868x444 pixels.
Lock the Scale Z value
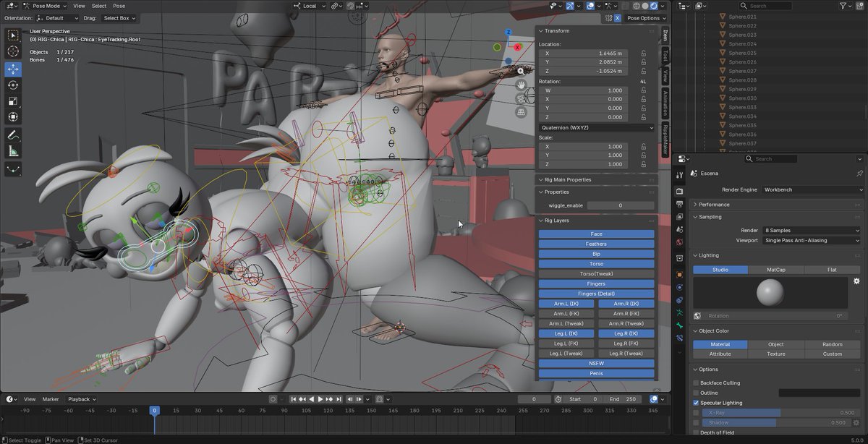point(644,164)
